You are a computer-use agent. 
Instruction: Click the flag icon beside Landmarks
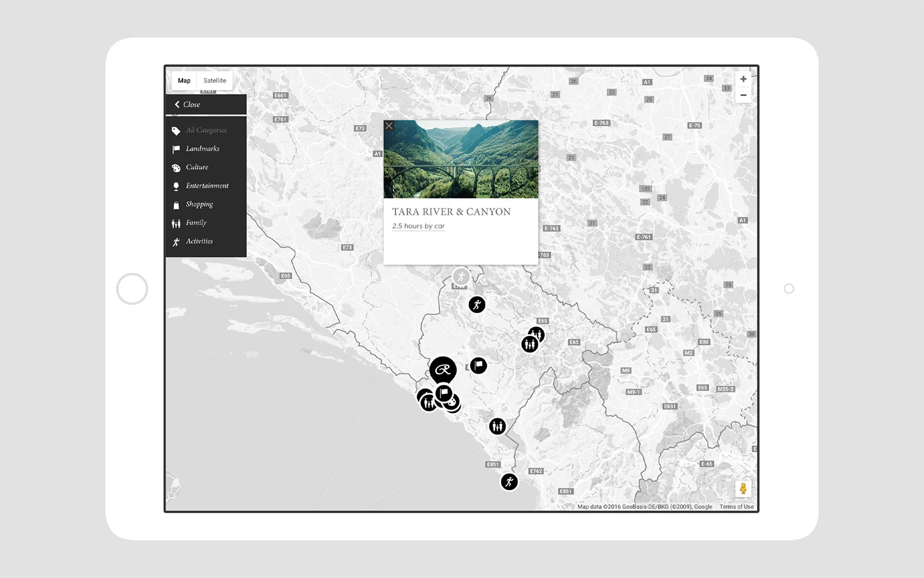point(176,149)
